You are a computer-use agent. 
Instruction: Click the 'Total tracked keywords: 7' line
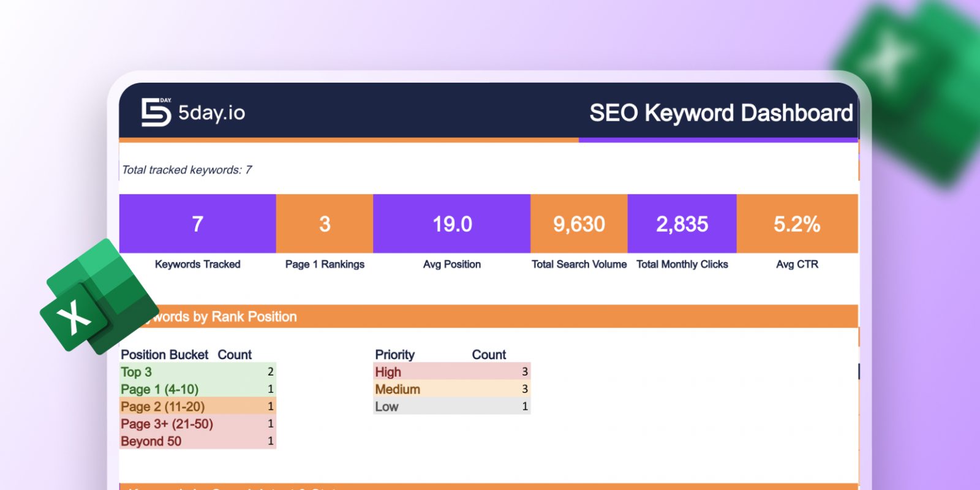pos(187,170)
